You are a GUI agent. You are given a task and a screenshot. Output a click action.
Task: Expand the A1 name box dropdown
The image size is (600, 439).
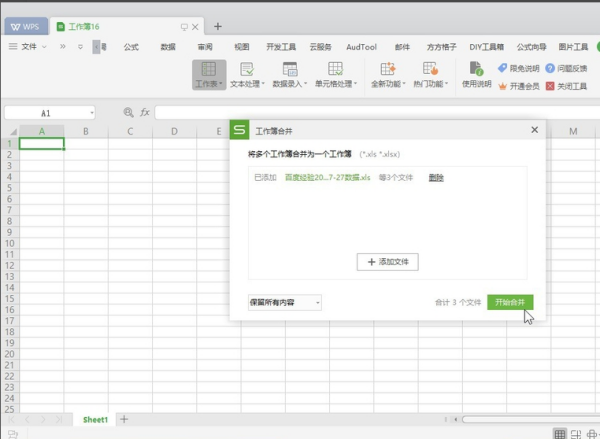91,113
